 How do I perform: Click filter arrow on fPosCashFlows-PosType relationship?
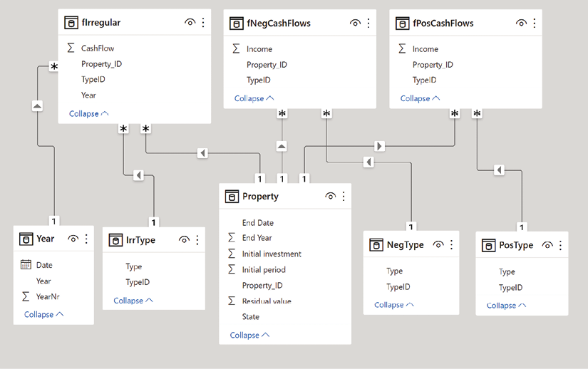point(499,170)
